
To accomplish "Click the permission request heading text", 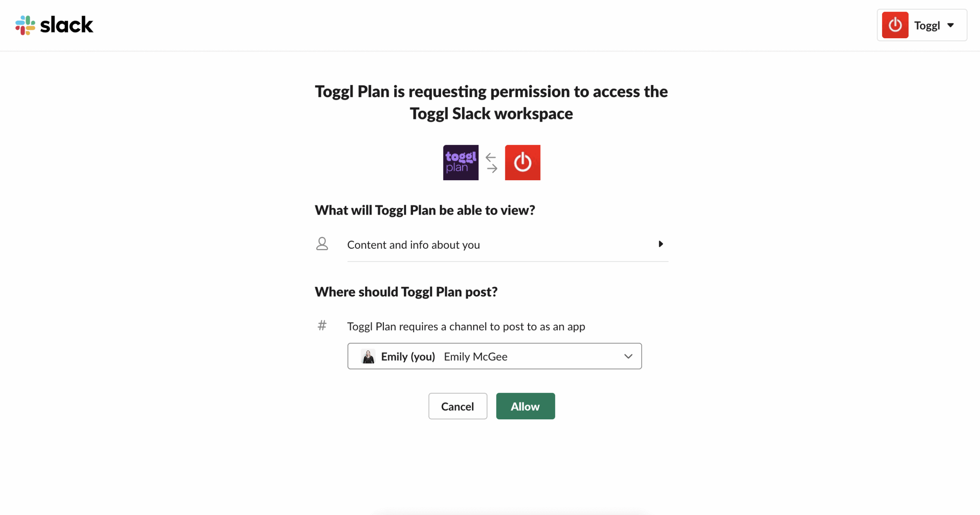I will tap(491, 103).
